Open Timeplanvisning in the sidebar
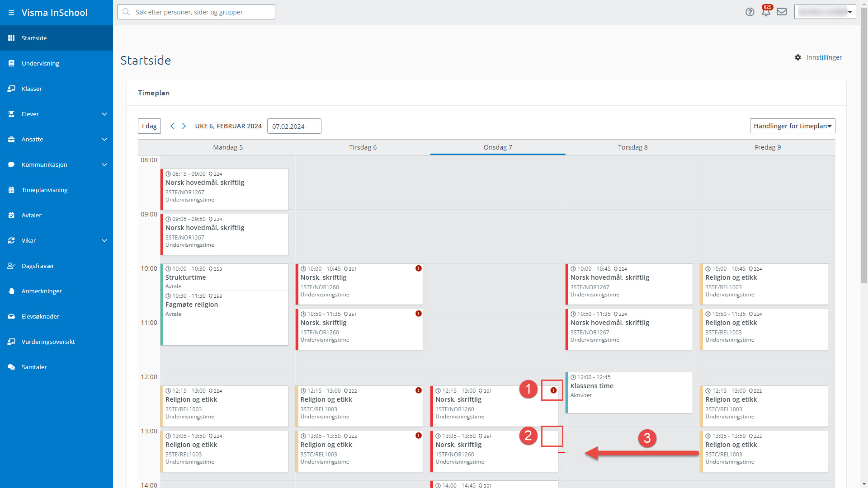The image size is (868, 488). pos(57,190)
